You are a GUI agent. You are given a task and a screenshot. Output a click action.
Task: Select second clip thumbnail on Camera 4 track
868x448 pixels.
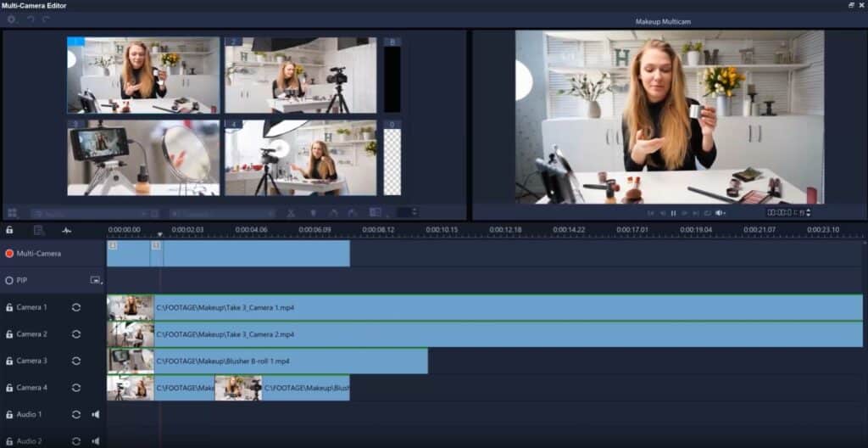[x=238, y=388]
